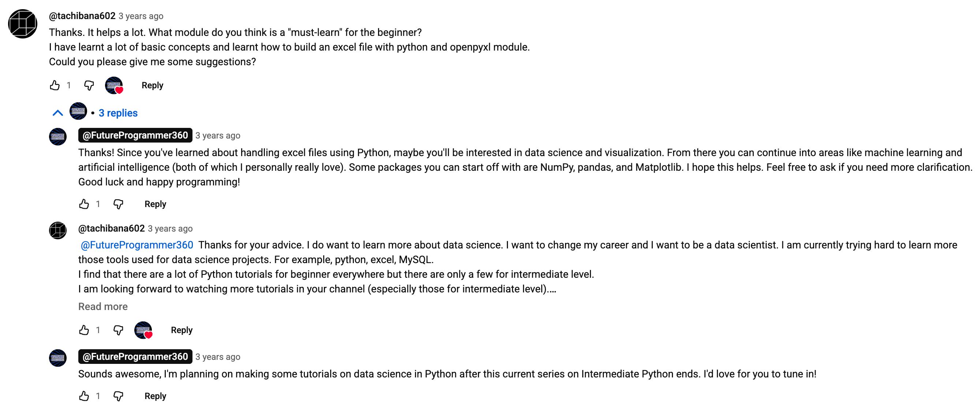Reply to the top tachibana602 comment
The width and height of the screenshot is (980, 417).
click(x=152, y=85)
